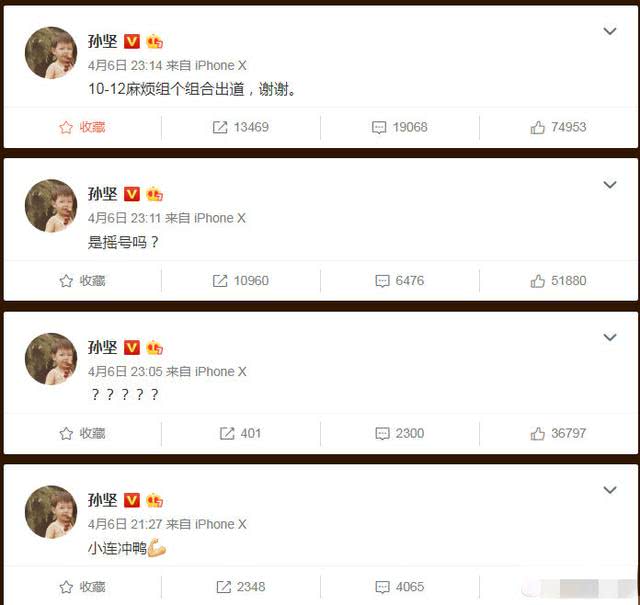This screenshot has width=640, height=605.
Task: Like the post with 51880 likes
Action: tap(558, 281)
